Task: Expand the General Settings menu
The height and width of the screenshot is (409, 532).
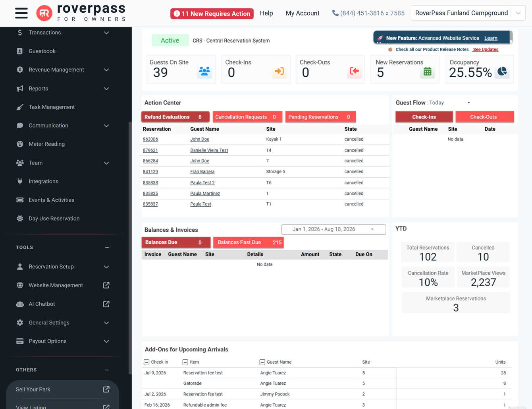Action: [x=106, y=323]
